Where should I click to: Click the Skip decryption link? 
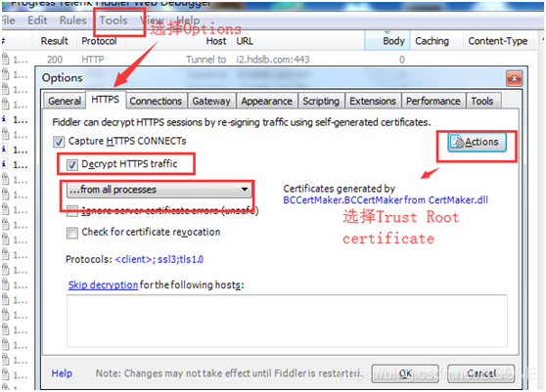pyautogui.click(x=103, y=284)
